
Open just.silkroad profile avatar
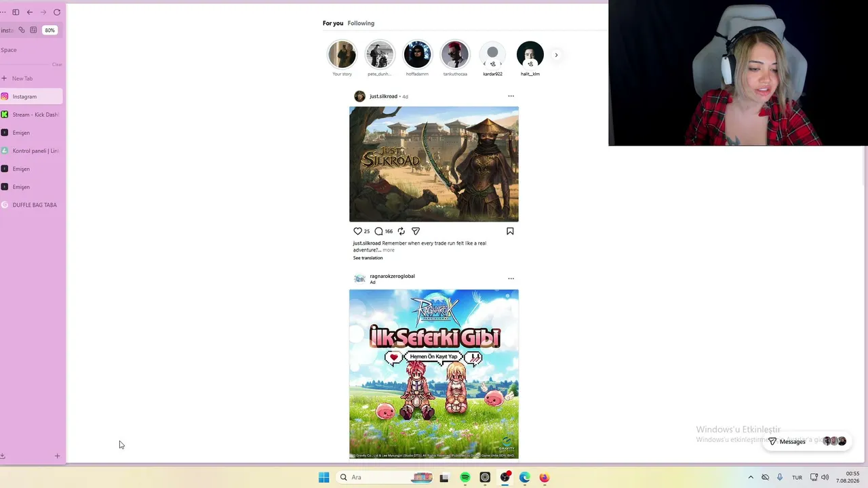click(x=359, y=96)
